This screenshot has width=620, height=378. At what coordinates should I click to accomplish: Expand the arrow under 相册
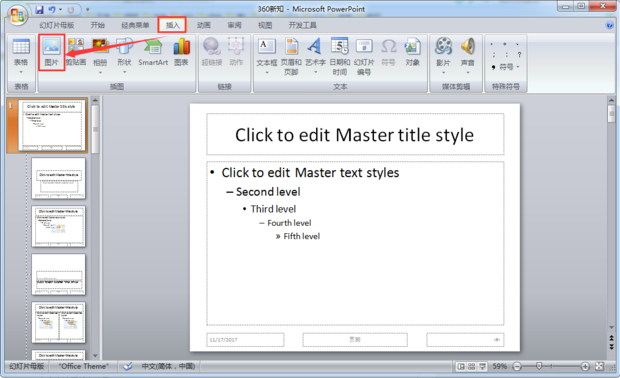100,72
